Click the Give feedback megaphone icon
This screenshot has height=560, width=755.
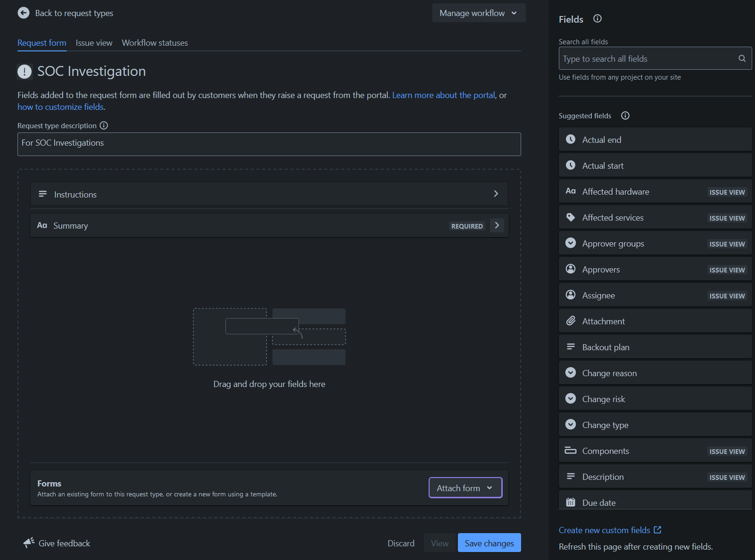click(x=29, y=543)
